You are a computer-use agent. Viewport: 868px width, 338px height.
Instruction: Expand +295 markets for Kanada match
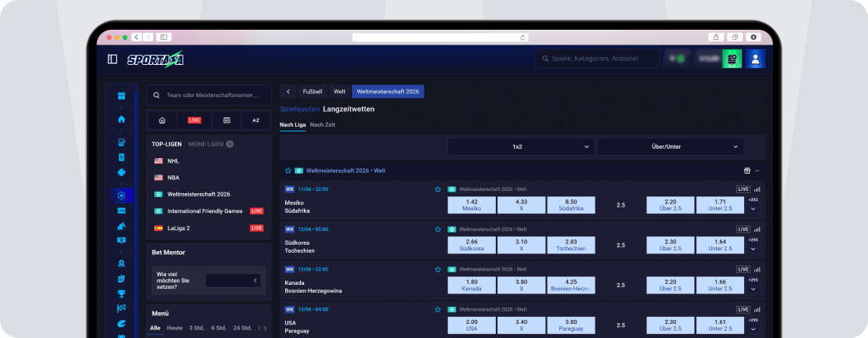point(753,286)
